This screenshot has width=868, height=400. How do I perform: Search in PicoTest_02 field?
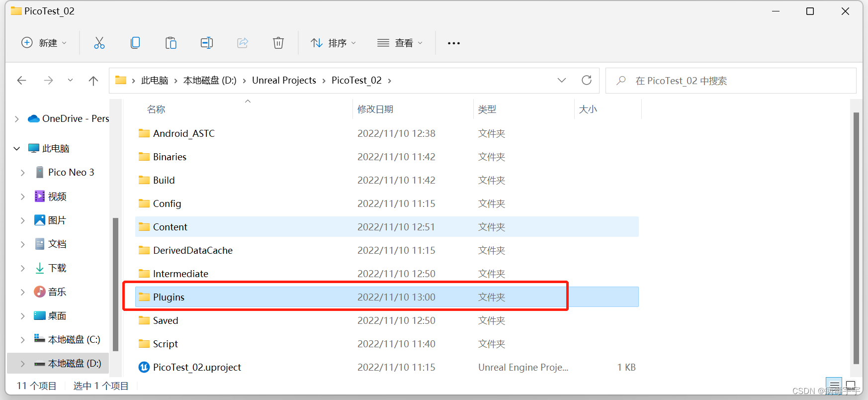(731, 81)
